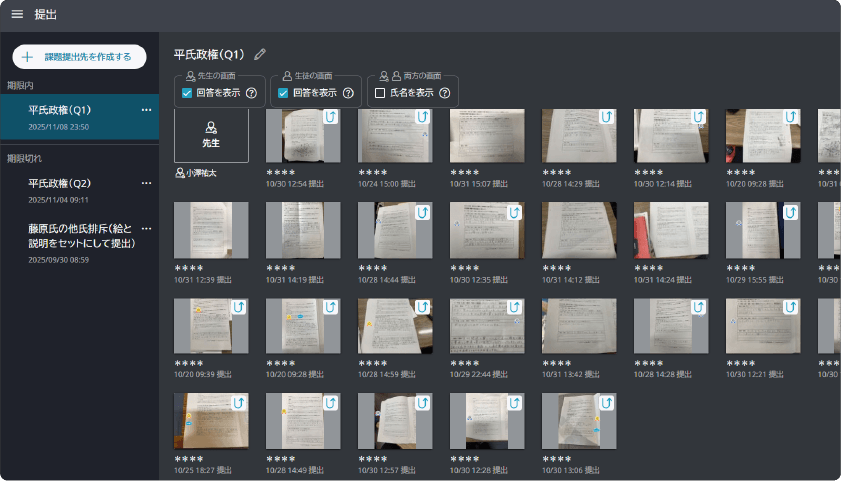This screenshot has height=481, width=841.
Task: Open thumbnail submitted 10/31 14:19
Action: pos(303,231)
